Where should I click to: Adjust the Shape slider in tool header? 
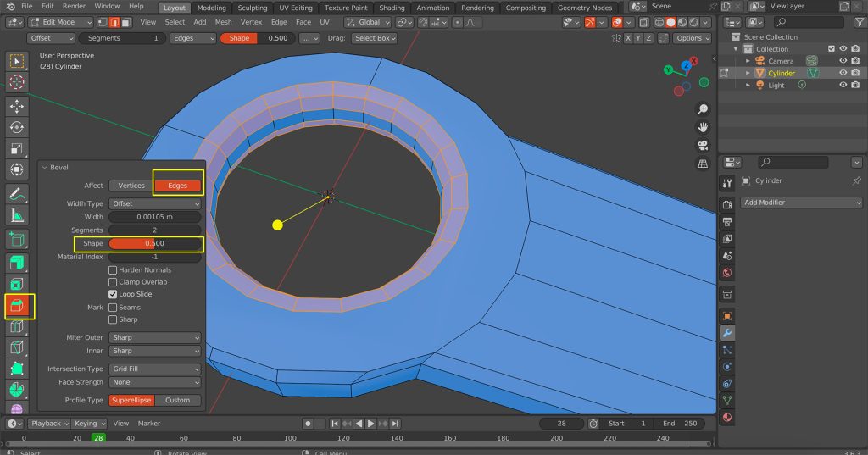coord(257,38)
